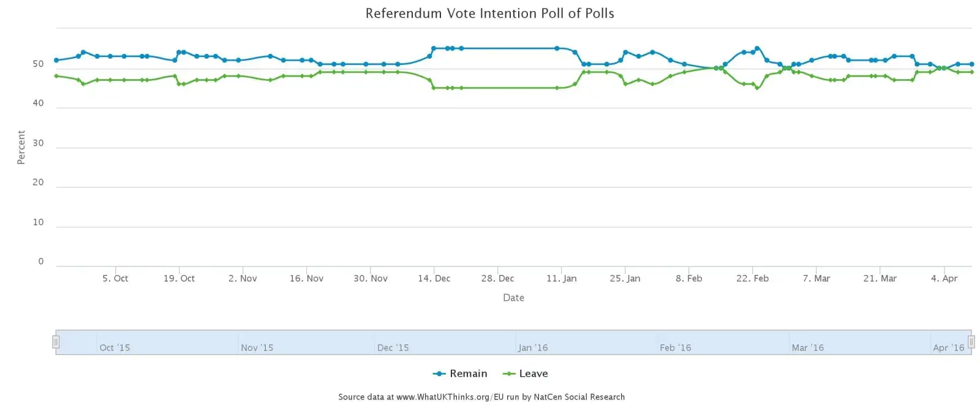980x408 pixels.
Task: Click the Nov '15 label in navigator
Action: pos(257,347)
